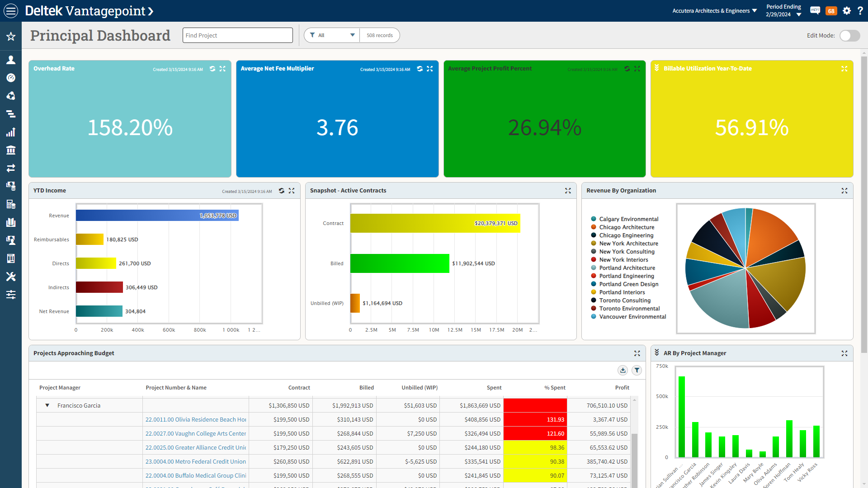Collapse the Francisco Garcia project group
This screenshot has height=488, width=868.
pyautogui.click(x=47, y=405)
